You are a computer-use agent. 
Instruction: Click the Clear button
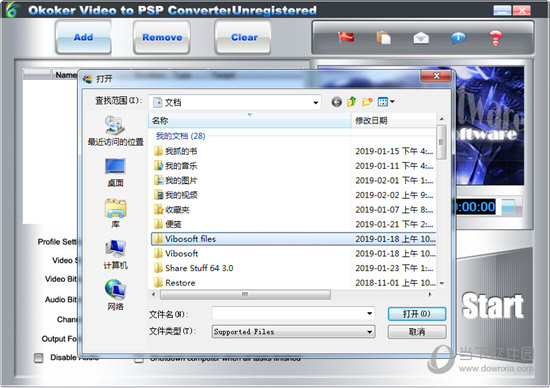[x=244, y=37]
